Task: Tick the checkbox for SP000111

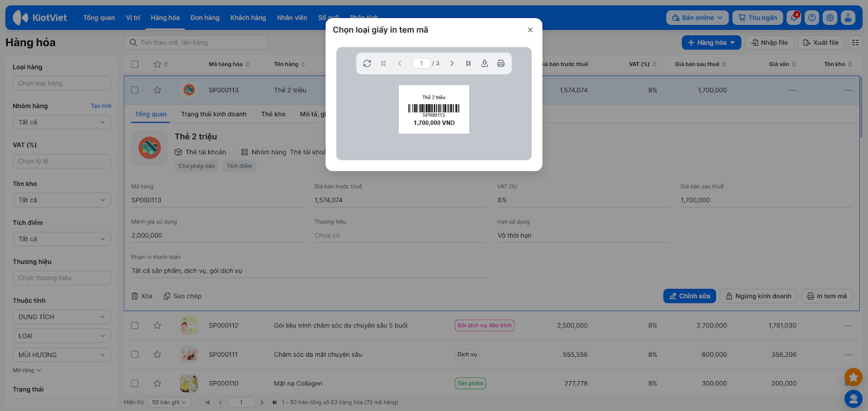Action: point(135,355)
